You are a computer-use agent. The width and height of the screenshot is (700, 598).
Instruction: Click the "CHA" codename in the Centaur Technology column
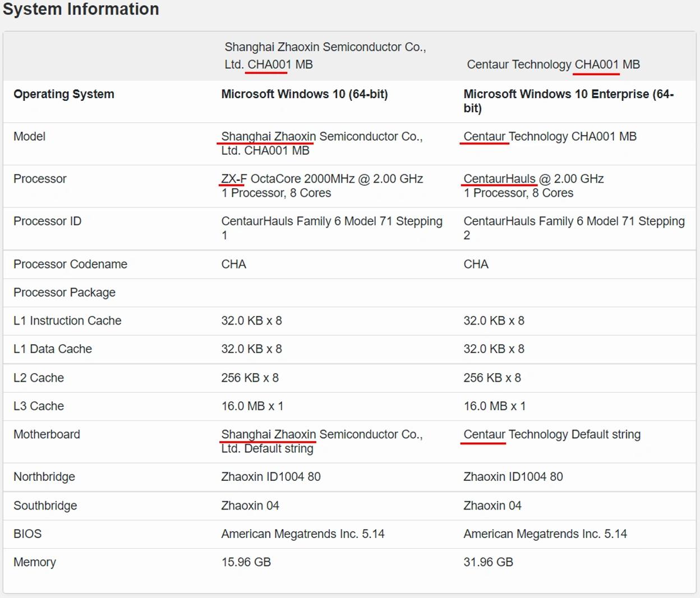pos(476,264)
